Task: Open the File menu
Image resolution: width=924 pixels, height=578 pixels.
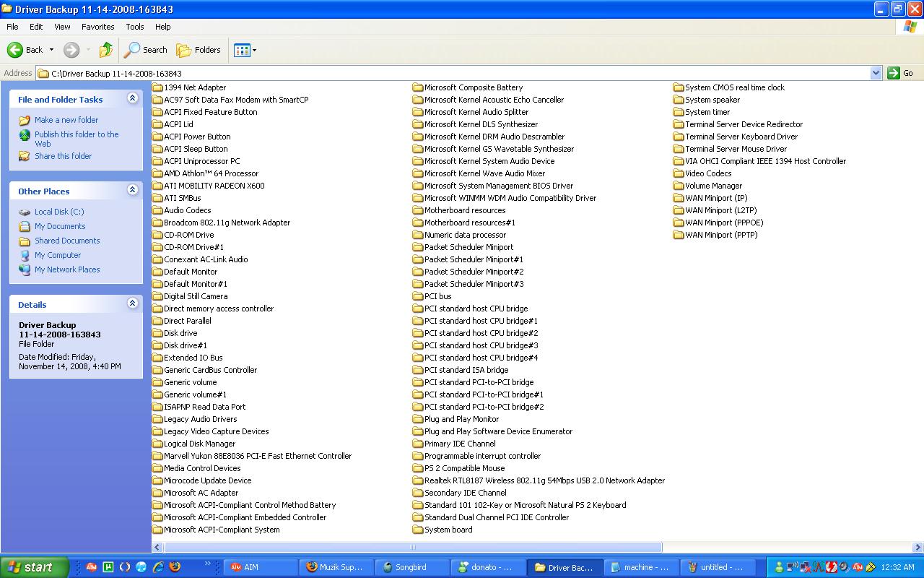Action: [x=12, y=27]
